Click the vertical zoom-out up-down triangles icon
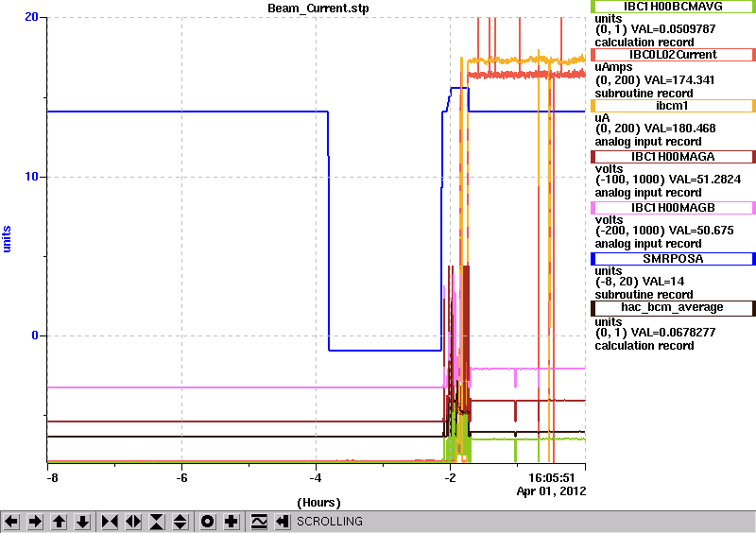 (x=180, y=522)
